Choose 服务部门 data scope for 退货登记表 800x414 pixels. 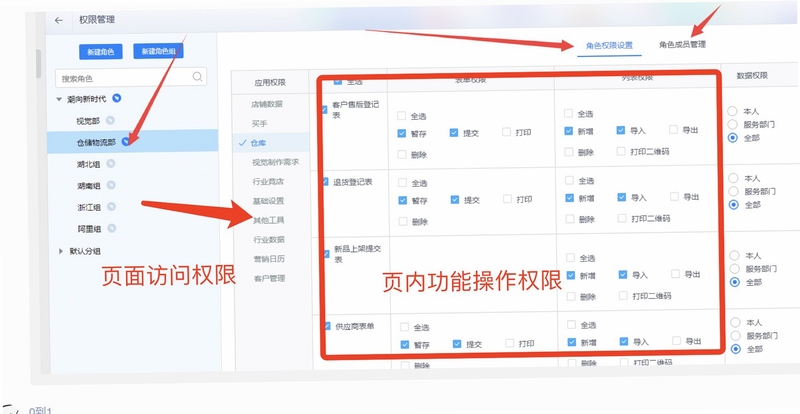(x=734, y=191)
